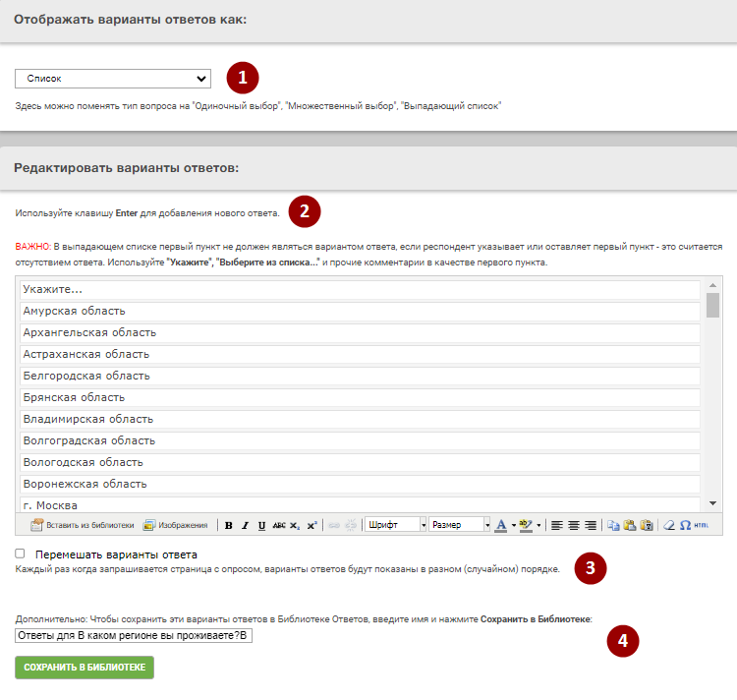Enable "Перемешать варианты ответа" checkbox
The image size is (737, 700).
[21, 554]
